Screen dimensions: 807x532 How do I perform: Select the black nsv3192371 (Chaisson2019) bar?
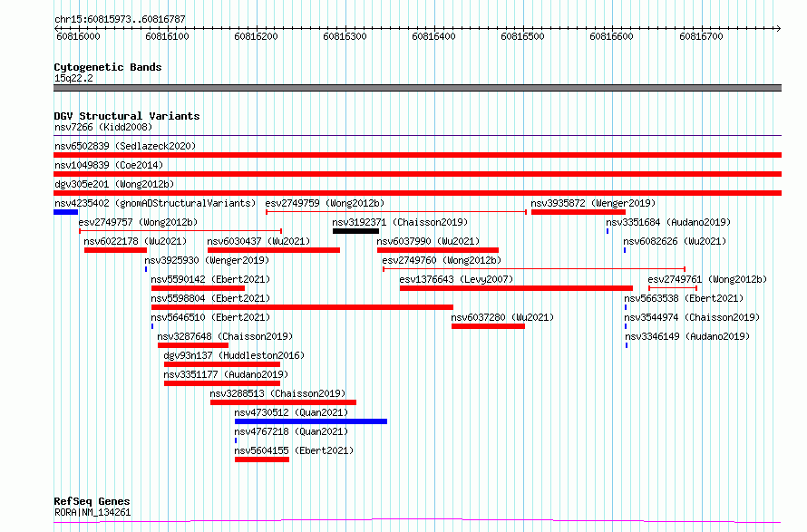click(355, 231)
